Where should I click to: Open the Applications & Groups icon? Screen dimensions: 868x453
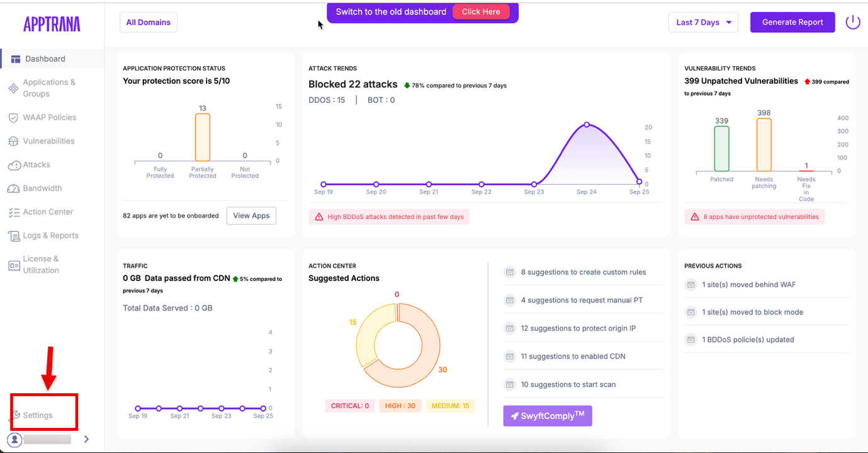tap(13, 88)
